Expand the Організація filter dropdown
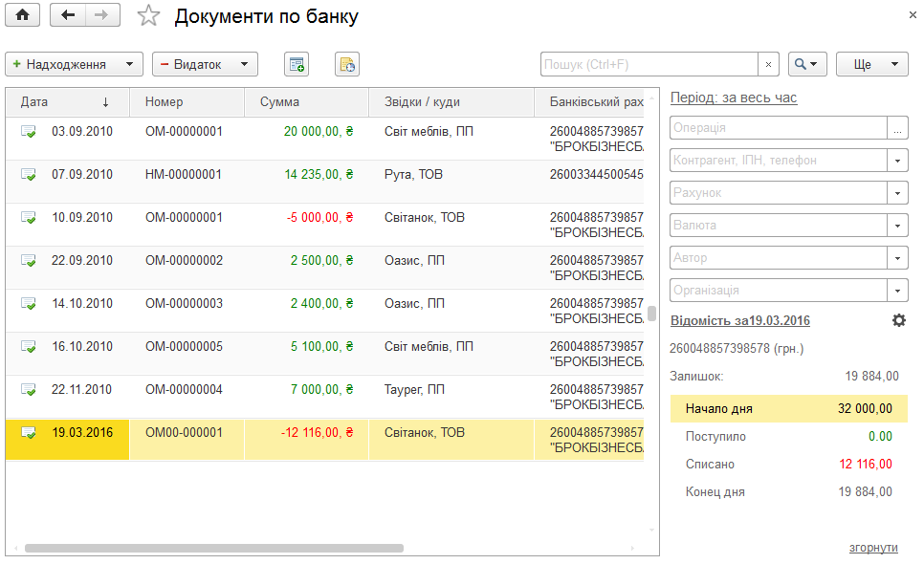924x564 pixels. [x=897, y=291]
